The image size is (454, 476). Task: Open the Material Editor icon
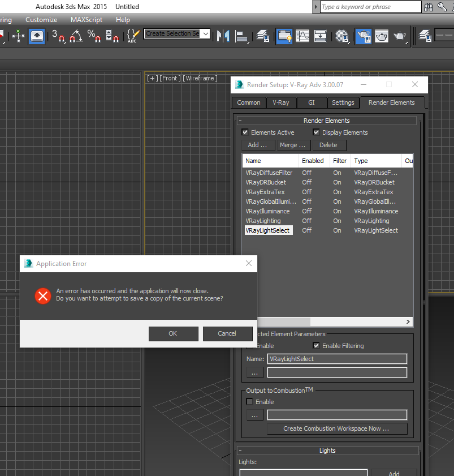tap(342, 36)
